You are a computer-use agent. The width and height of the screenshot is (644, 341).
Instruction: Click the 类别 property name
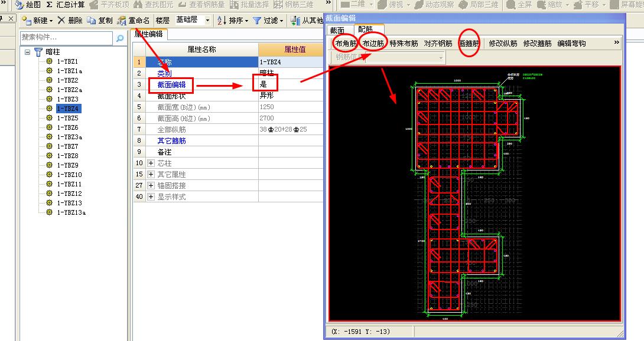165,74
